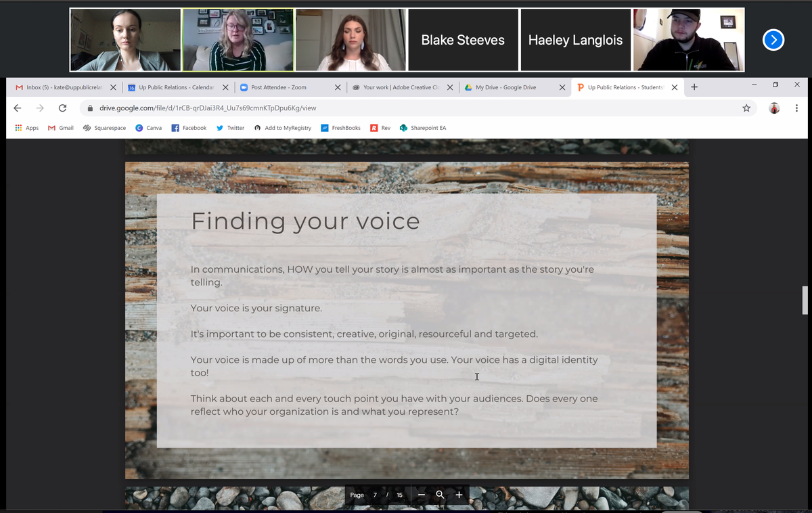
Task: Open the Squarespace bookmark
Action: pos(104,128)
